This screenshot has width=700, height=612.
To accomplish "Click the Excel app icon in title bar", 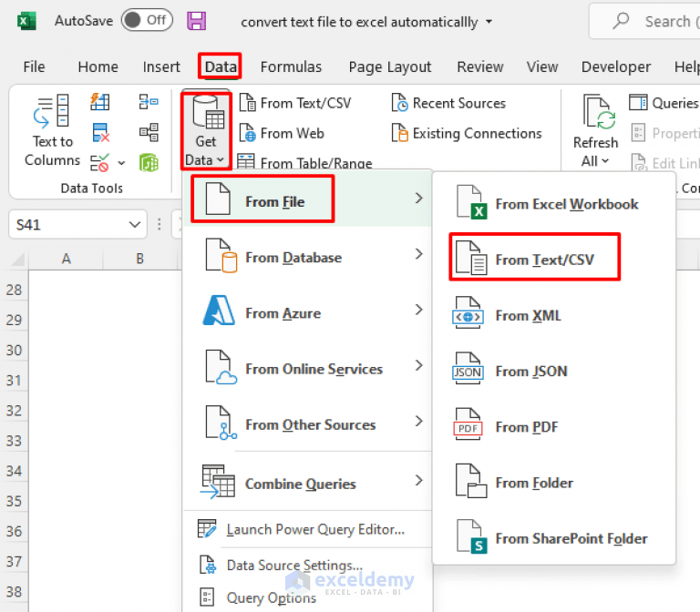I will (26, 21).
